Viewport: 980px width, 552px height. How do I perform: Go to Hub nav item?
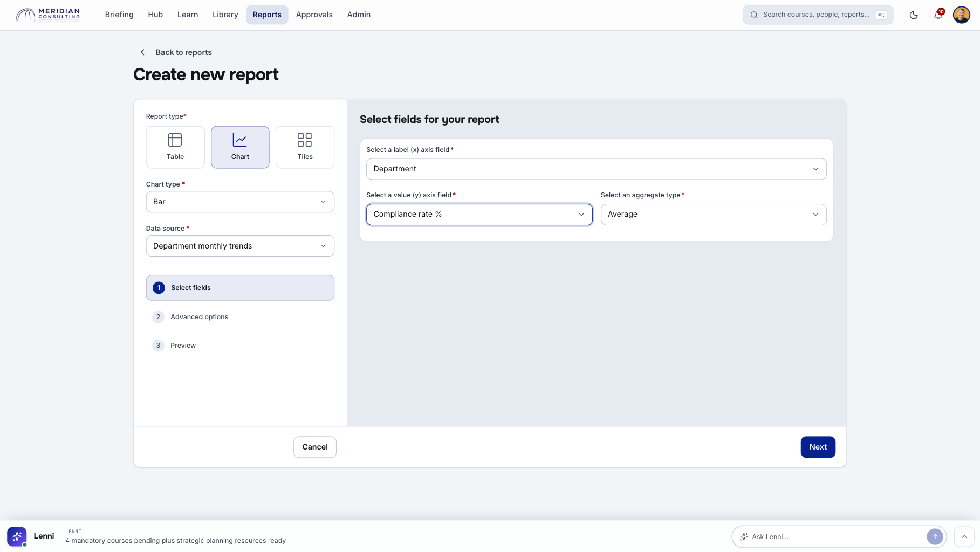(155, 15)
